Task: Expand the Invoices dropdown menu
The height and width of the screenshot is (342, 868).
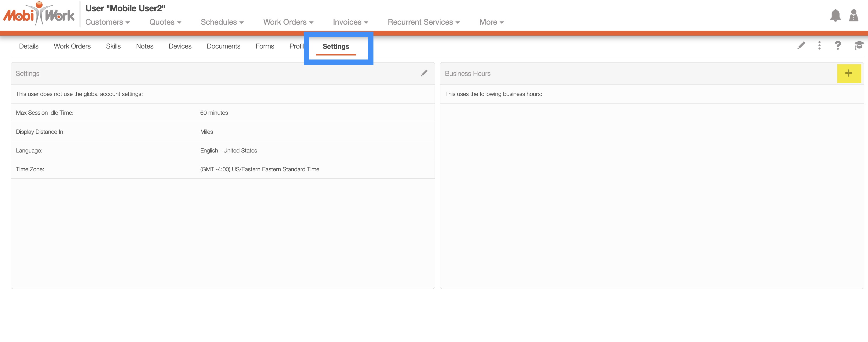Action: click(x=350, y=22)
